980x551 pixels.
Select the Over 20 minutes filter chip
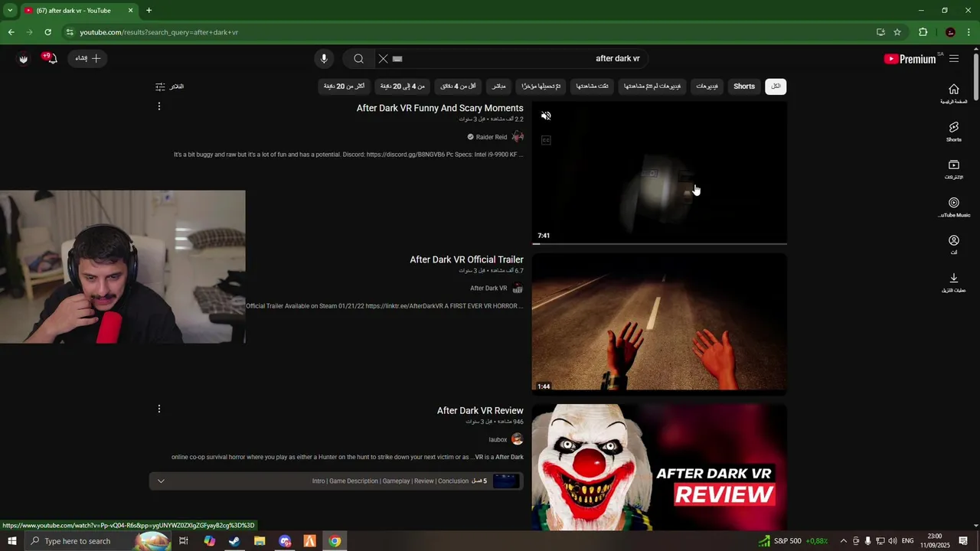[x=344, y=86]
